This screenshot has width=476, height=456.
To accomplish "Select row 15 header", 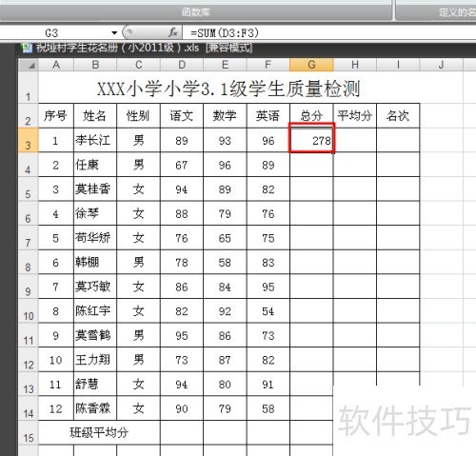I will 29,432.
